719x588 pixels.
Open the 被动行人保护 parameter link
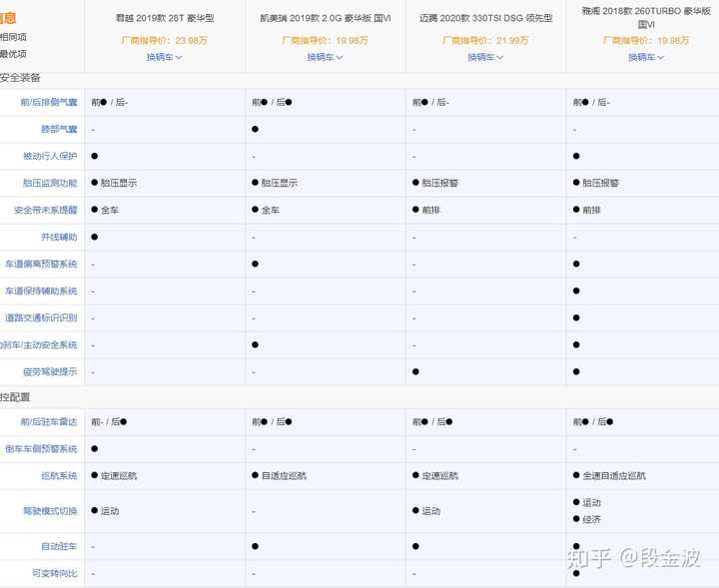click(x=50, y=156)
